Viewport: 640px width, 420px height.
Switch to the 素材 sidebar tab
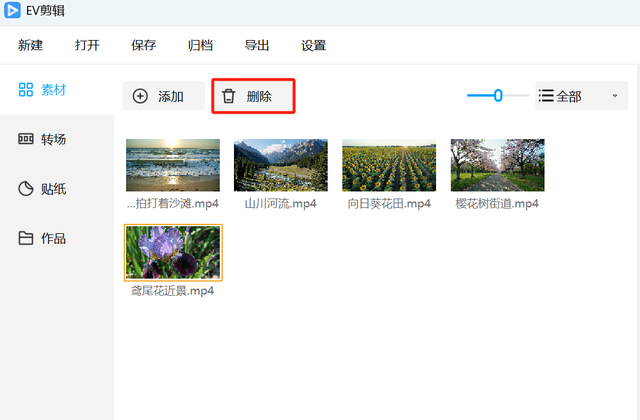57,90
